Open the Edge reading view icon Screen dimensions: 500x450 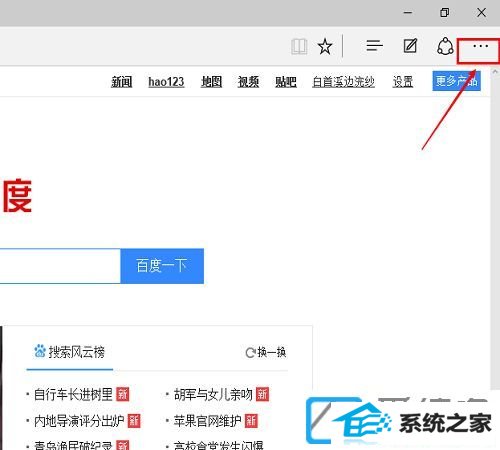[x=299, y=46]
